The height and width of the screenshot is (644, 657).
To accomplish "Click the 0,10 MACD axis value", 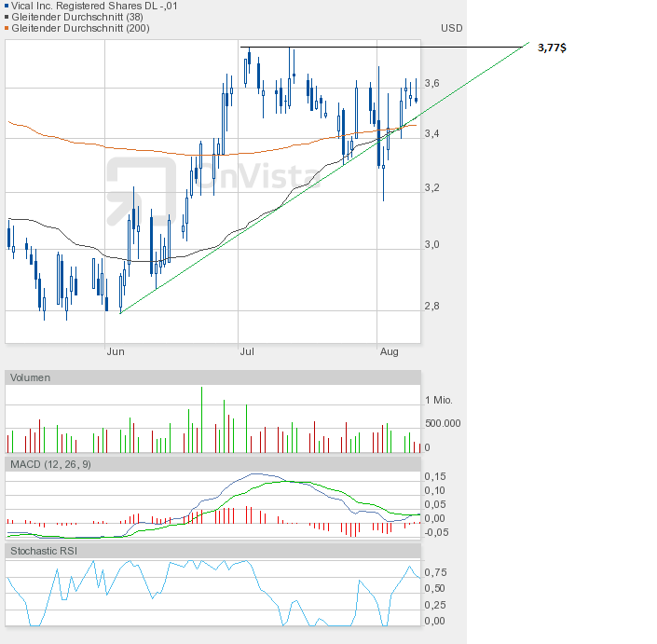I will [435, 490].
